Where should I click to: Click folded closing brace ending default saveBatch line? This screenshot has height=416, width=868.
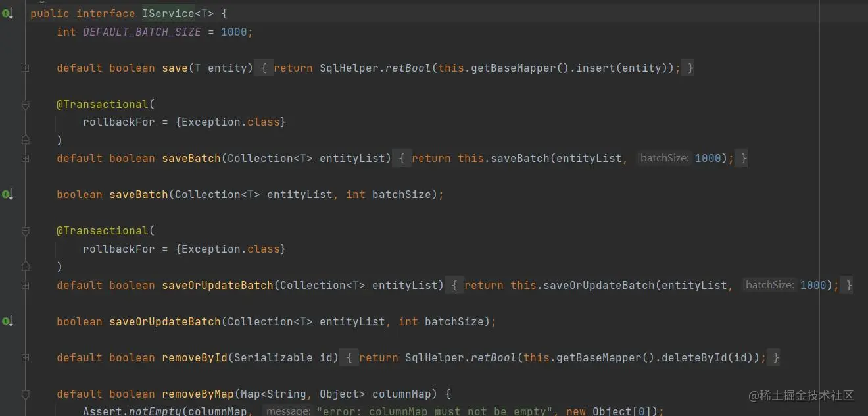[742, 158]
